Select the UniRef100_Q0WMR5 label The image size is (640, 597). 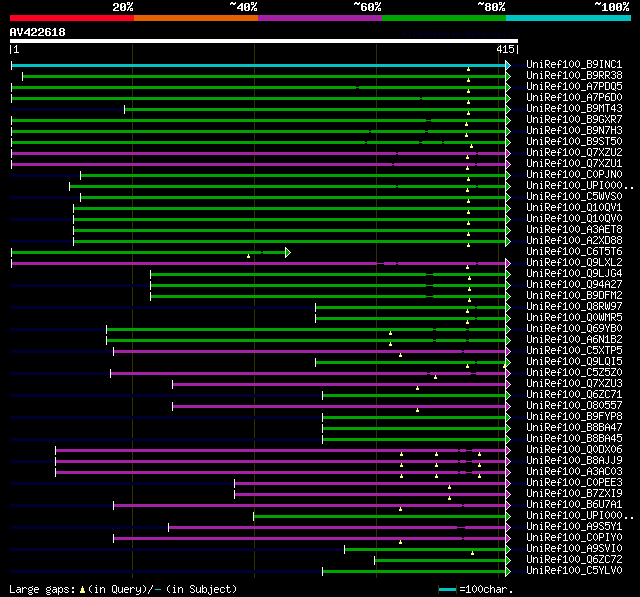pos(574,318)
